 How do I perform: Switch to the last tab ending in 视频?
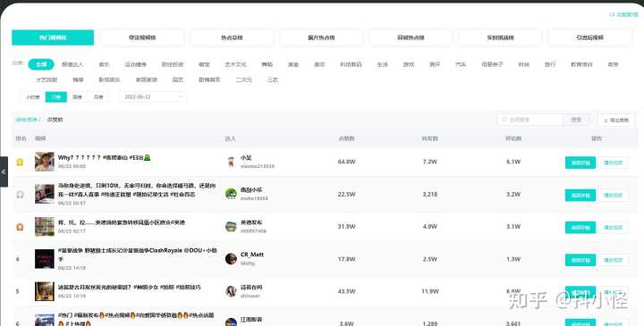(589, 38)
